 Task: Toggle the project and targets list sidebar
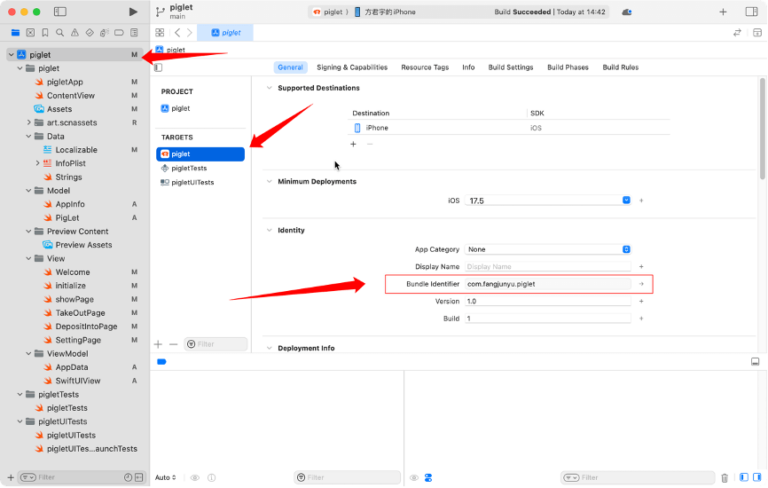click(158, 67)
